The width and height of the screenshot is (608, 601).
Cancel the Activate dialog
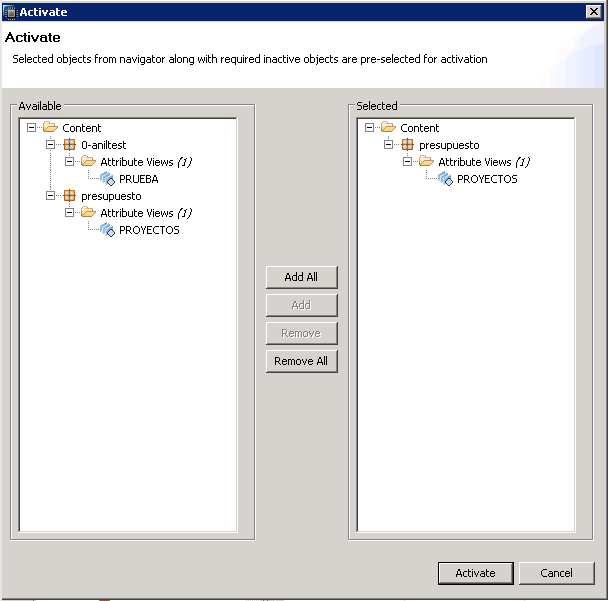click(556, 573)
